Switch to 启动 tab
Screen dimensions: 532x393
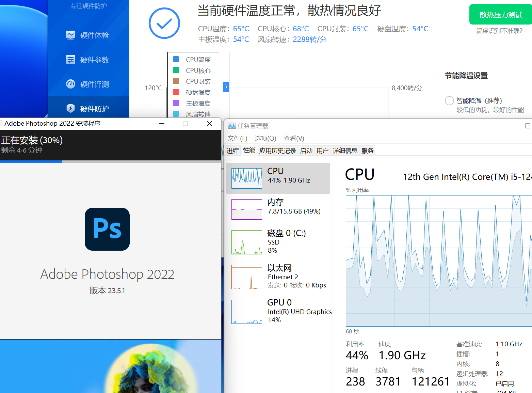pos(306,151)
